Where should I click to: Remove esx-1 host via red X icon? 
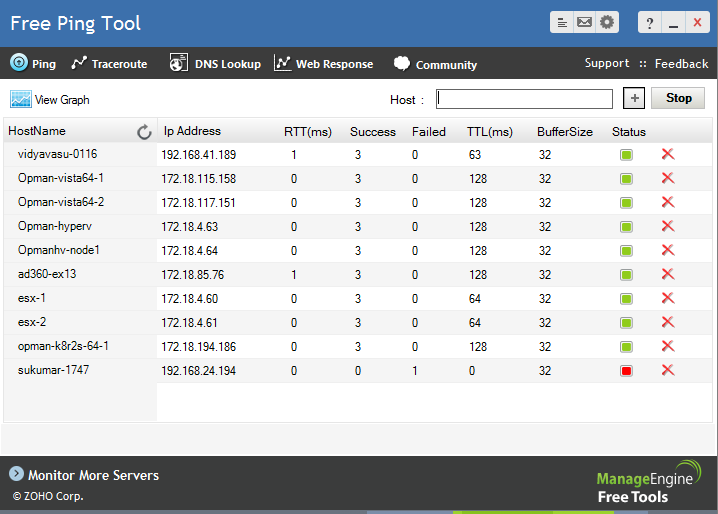click(x=668, y=298)
